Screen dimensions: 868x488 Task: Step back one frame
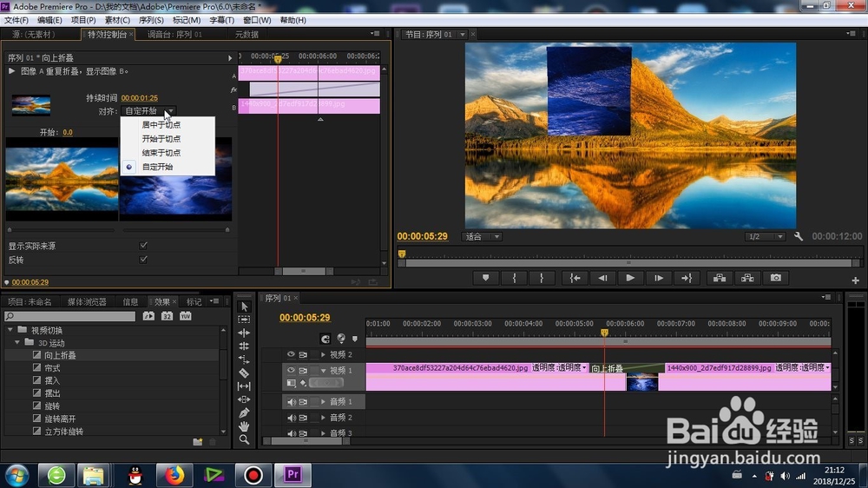pos(602,278)
